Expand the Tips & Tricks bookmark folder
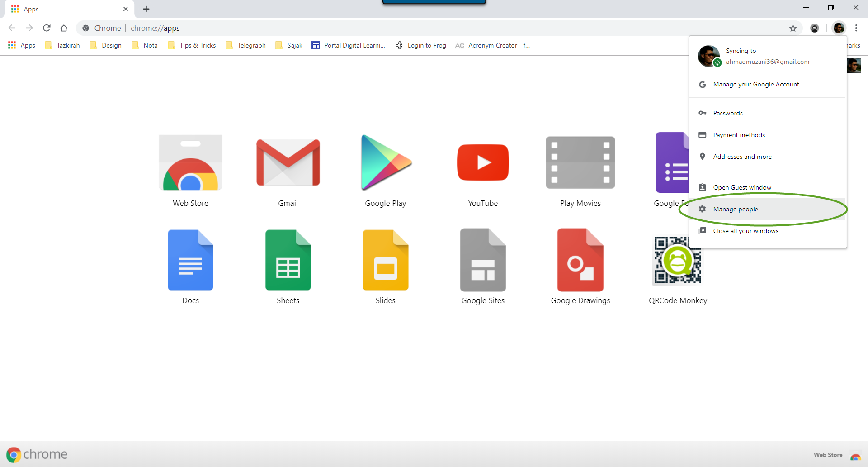The height and width of the screenshot is (467, 868). [192, 45]
